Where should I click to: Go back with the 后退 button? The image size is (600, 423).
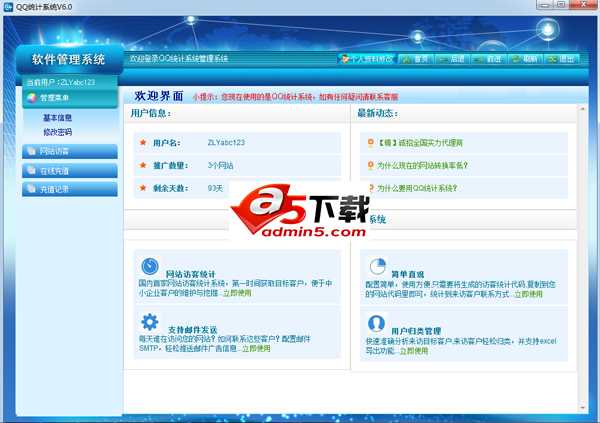(452, 59)
